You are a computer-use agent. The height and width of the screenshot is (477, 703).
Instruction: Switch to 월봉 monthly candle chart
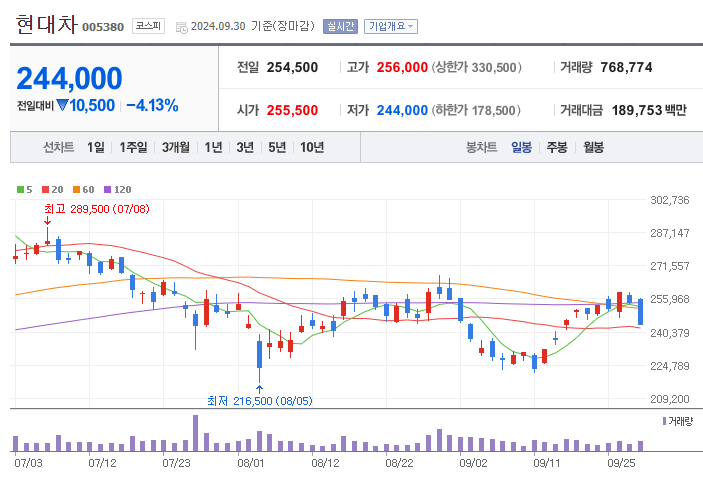(594, 147)
